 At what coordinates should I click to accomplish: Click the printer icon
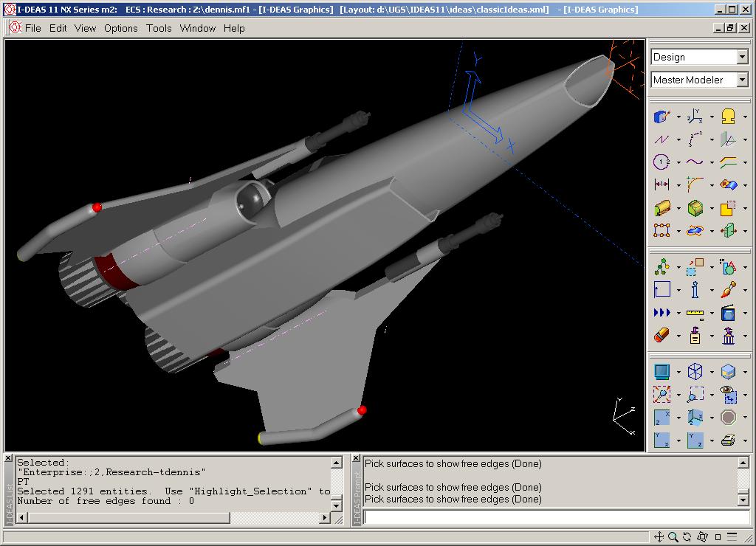[728, 440]
